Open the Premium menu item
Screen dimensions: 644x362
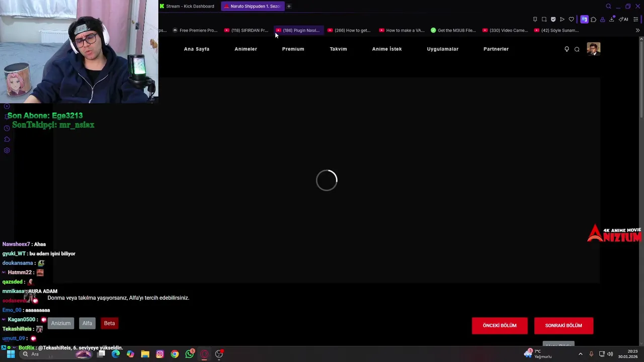293,49
